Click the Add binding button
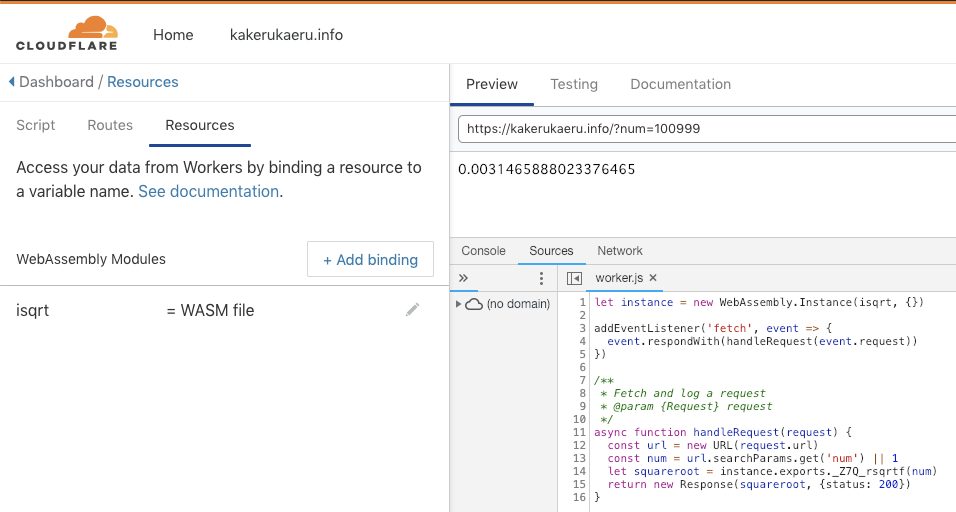Image resolution: width=956 pixels, height=512 pixels. tap(370, 260)
